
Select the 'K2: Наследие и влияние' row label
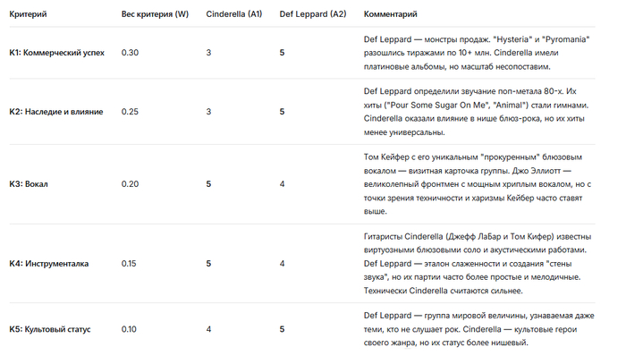(x=55, y=112)
